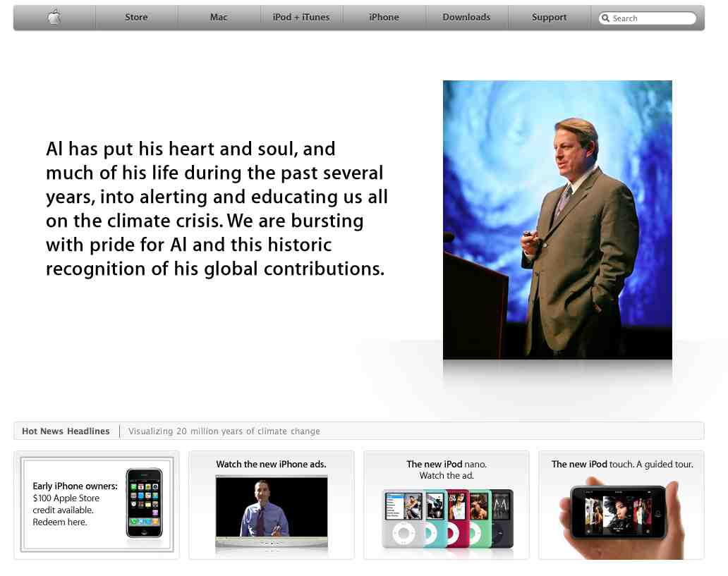This screenshot has width=728, height=576.
Task: Open the Downloads tab
Action: coord(466,17)
